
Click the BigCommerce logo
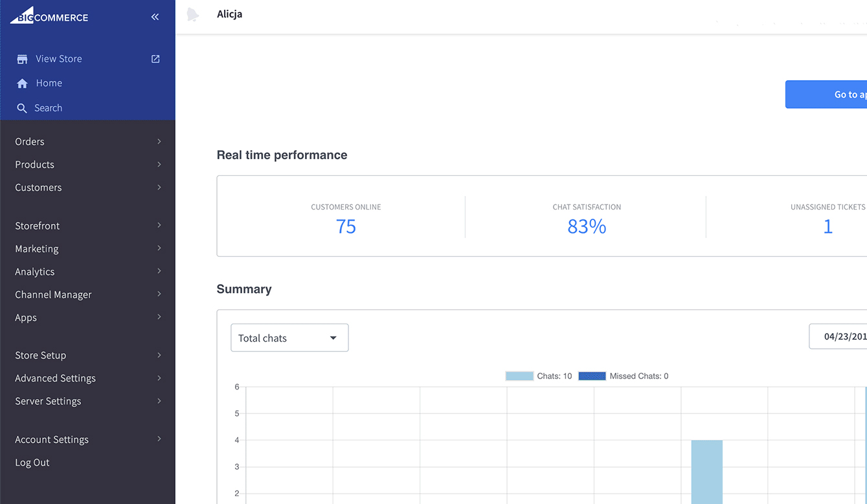coord(49,17)
